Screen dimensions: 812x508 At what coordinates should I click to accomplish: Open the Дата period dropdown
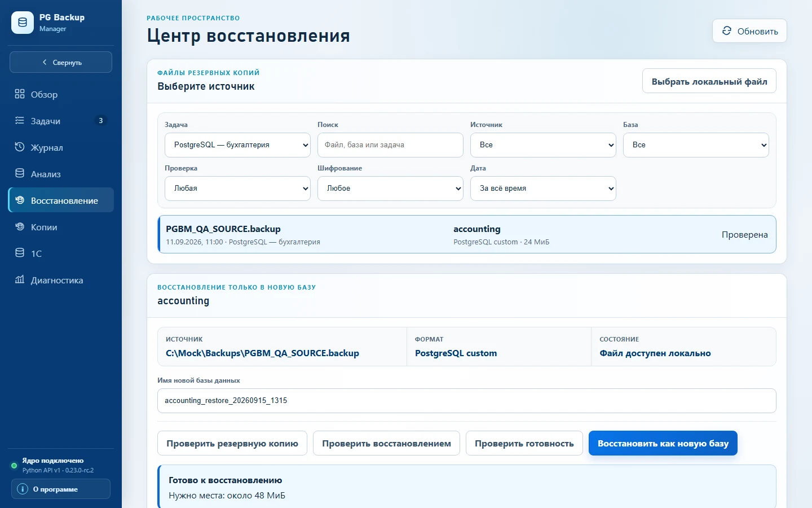[543, 189]
